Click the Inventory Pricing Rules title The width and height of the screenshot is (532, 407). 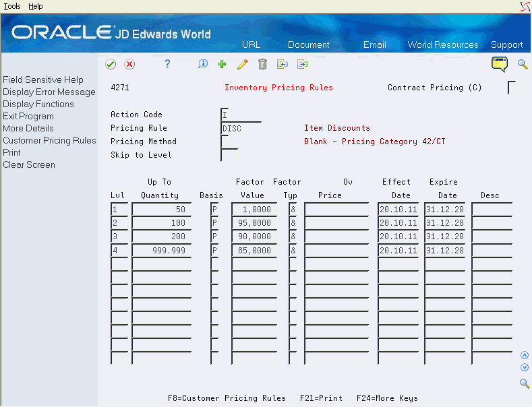[x=278, y=88]
